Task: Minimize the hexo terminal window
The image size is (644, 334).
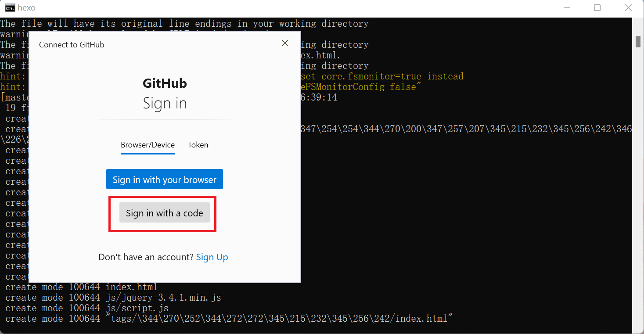Action: click(566, 8)
